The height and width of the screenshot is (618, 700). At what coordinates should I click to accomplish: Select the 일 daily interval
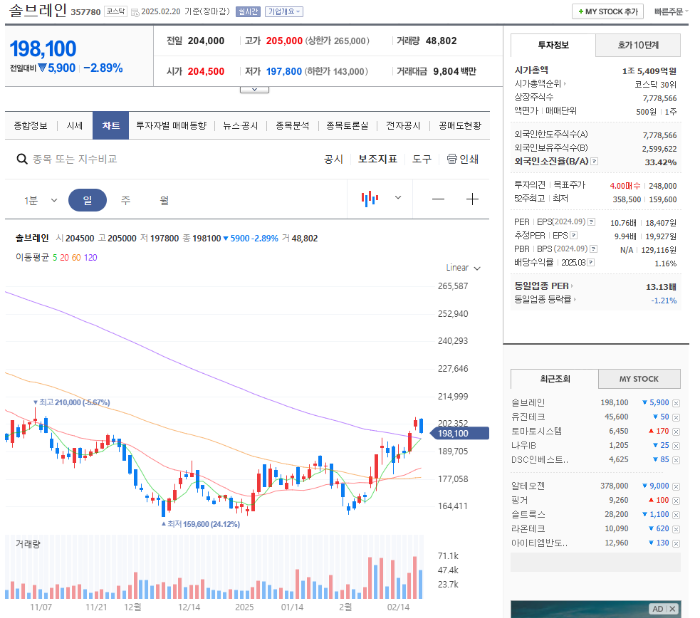pos(88,200)
